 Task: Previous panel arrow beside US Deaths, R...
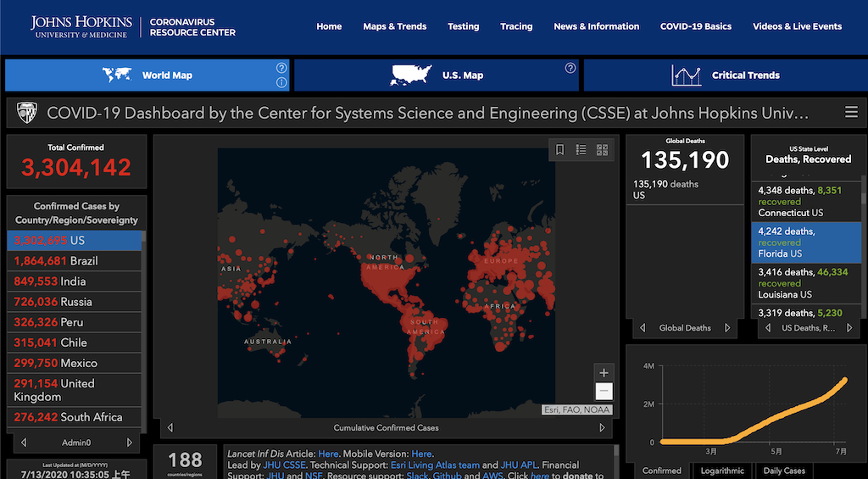click(x=768, y=328)
